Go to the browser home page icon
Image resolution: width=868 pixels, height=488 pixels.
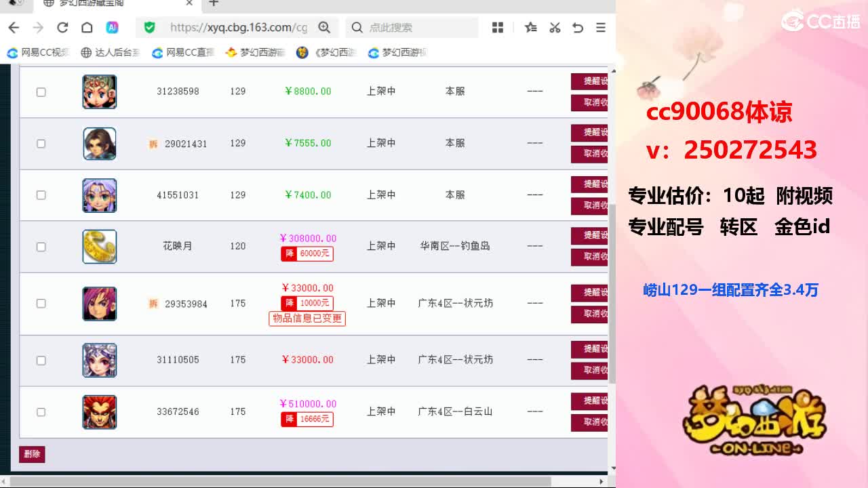[87, 28]
